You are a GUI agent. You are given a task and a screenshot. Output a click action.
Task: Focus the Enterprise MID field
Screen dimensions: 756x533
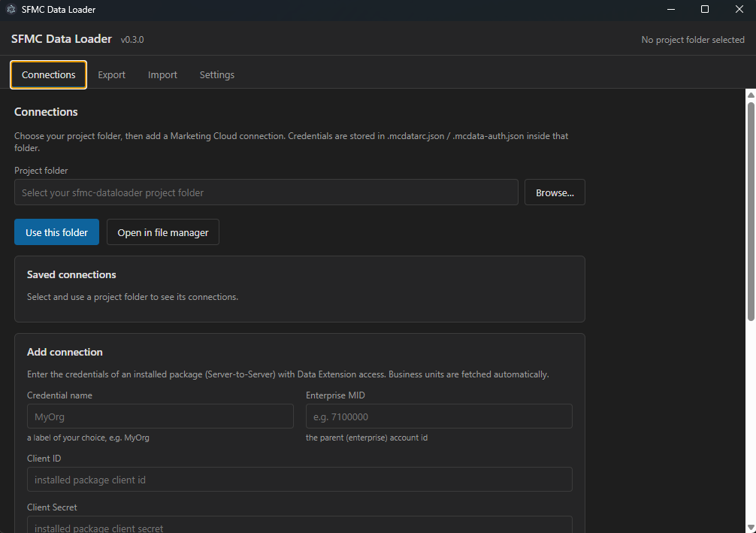pos(439,416)
